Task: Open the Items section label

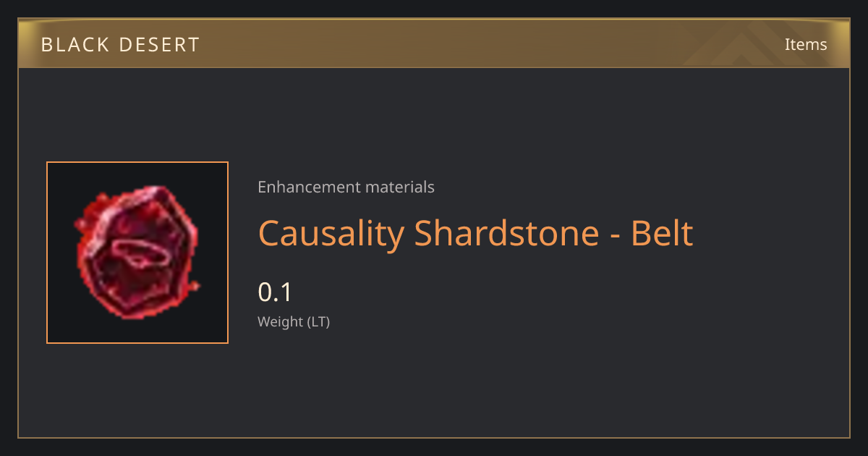Action: coord(806,44)
